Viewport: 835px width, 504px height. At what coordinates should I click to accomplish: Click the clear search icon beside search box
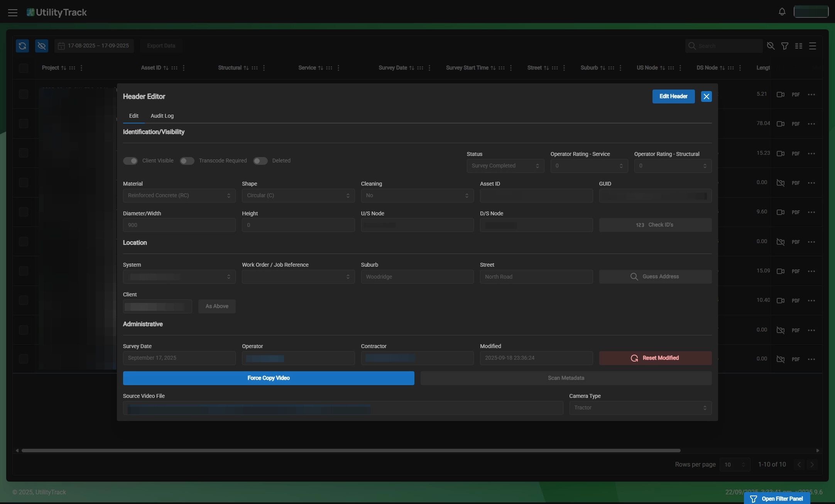(x=771, y=46)
